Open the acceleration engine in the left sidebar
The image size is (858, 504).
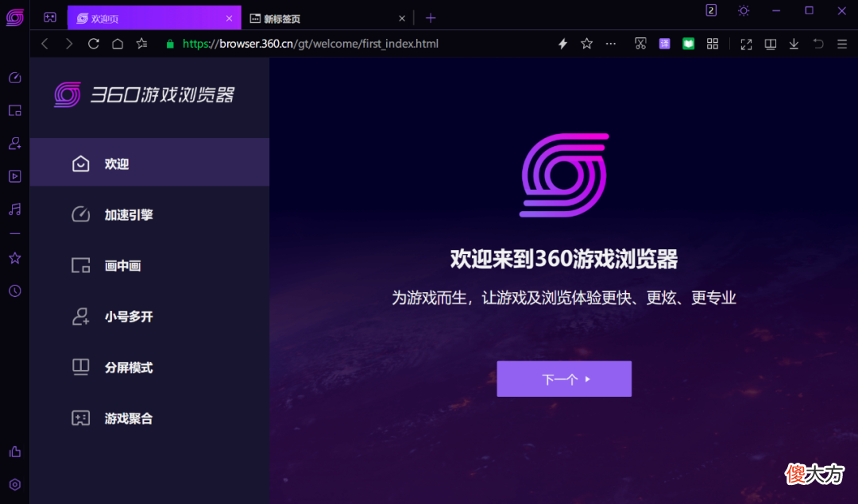(x=15, y=78)
